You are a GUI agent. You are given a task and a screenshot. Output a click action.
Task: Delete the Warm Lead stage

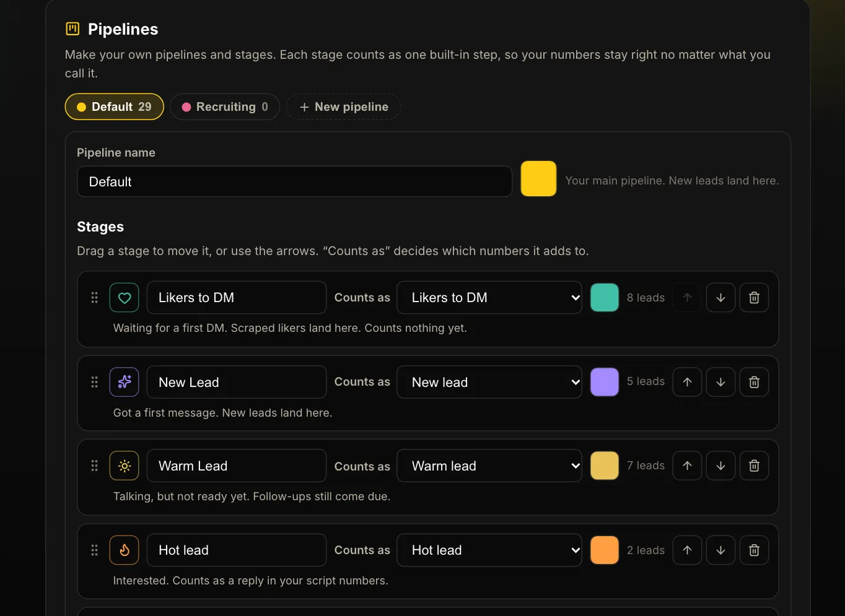754,466
